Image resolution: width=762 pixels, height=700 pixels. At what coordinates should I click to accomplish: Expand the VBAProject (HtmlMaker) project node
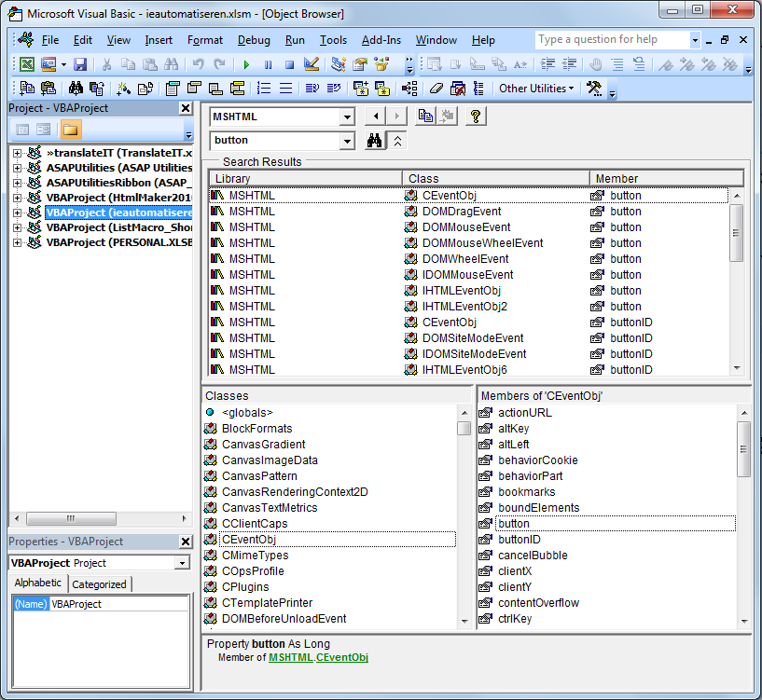17,199
